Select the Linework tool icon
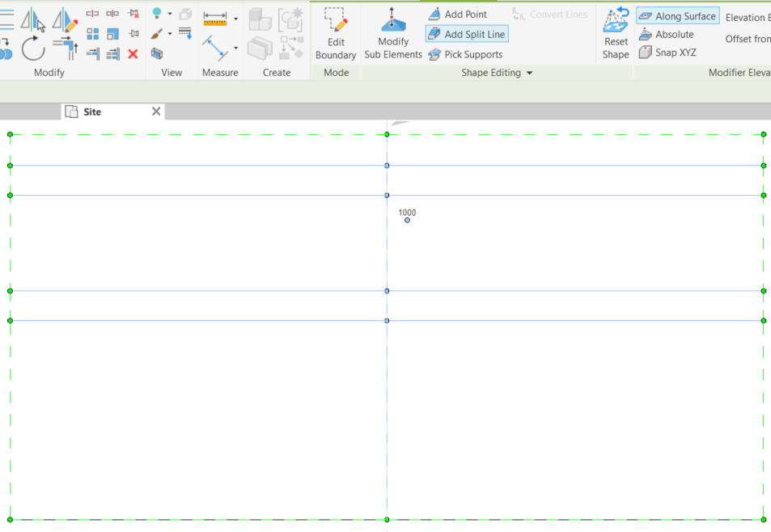 click(185, 33)
